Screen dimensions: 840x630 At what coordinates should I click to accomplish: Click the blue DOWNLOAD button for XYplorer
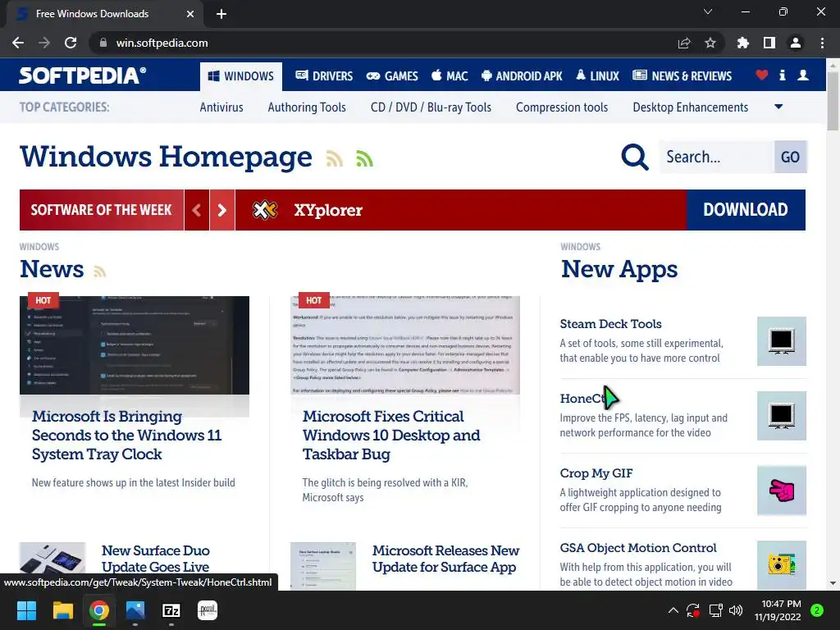tap(746, 210)
